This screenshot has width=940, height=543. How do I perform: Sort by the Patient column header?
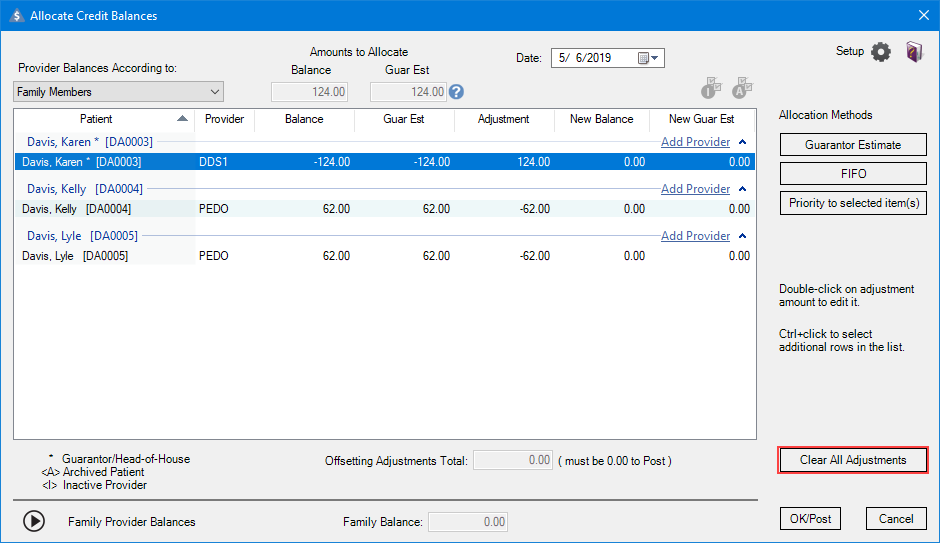click(96, 119)
